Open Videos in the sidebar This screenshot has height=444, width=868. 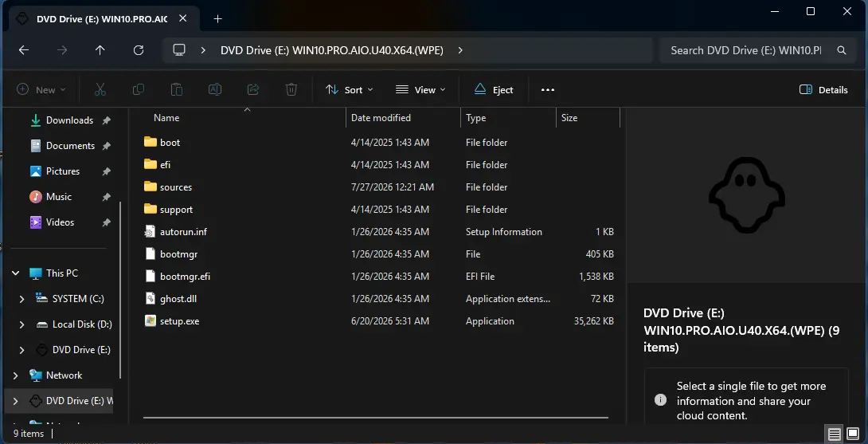click(x=60, y=222)
